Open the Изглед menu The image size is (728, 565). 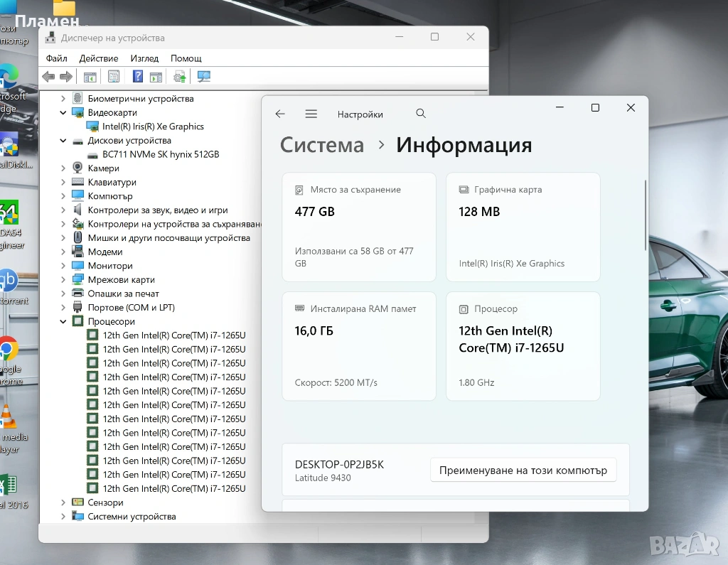pyautogui.click(x=144, y=58)
